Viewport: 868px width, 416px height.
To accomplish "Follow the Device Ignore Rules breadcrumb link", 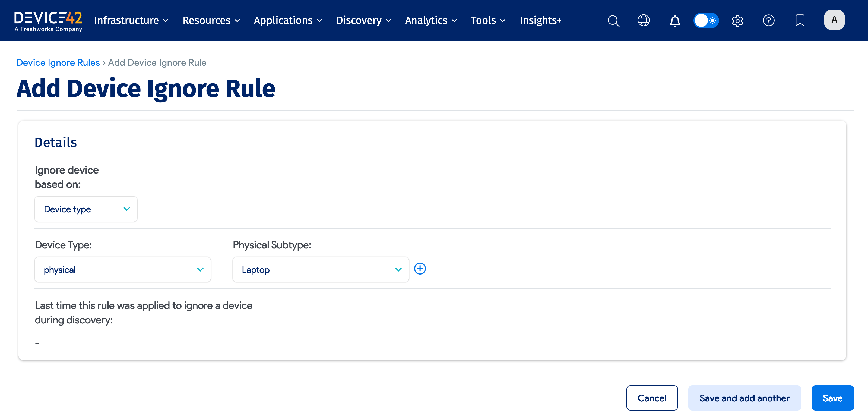I will pos(58,63).
